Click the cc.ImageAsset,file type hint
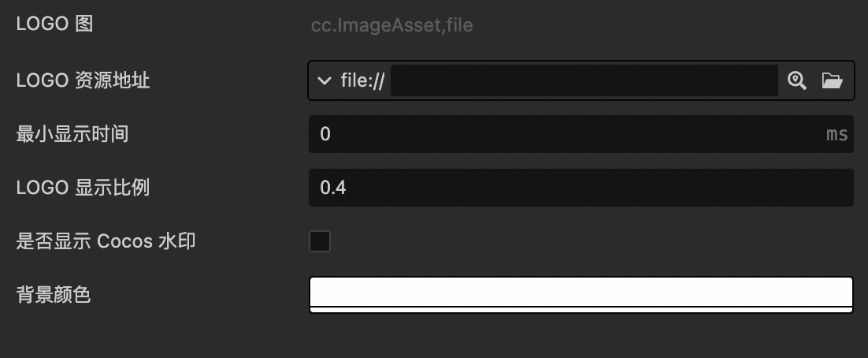This screenshot has width=868, height=358. point(391,25)
